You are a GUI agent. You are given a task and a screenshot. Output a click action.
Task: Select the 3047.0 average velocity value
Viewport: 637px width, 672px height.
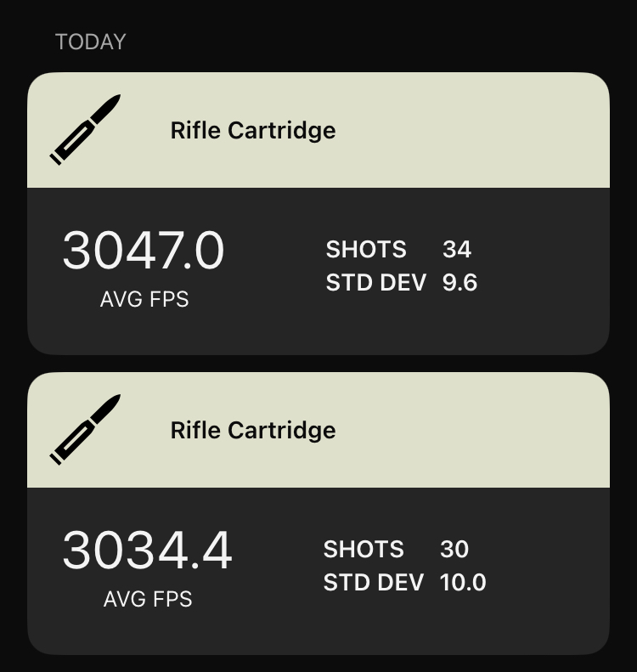144,250
